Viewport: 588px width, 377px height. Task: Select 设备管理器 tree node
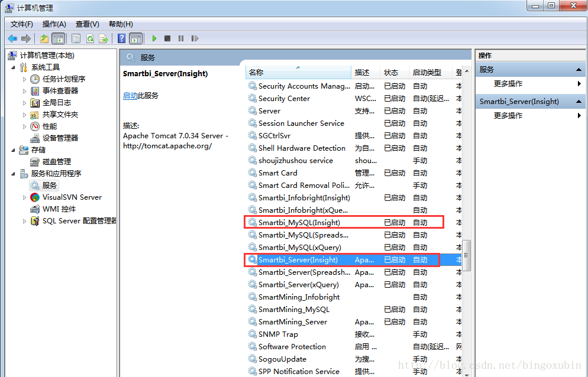[60, 138]
